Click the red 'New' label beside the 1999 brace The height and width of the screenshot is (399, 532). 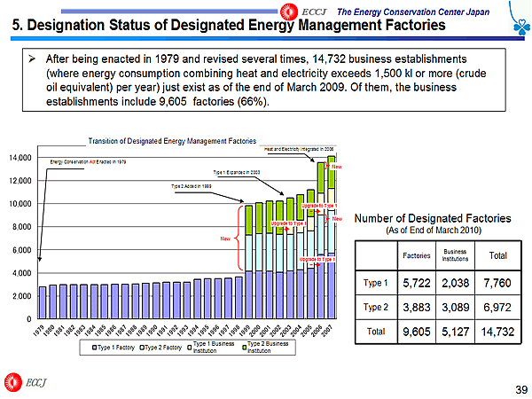click(225, 239)
